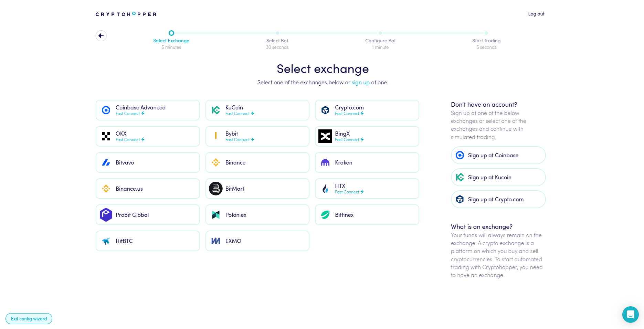Click the BitMart logo icon
Viewport: 644px width, 329px height.
click(x=216, y=189)
